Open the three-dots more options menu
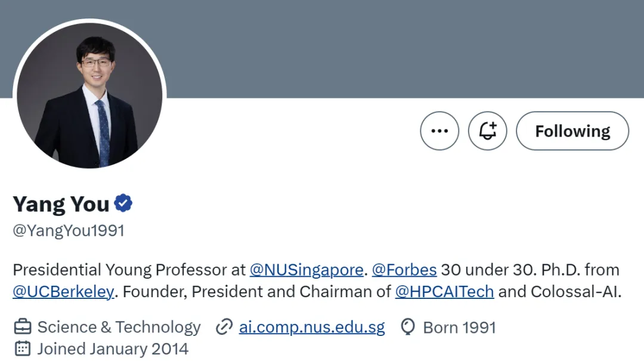644x361 pixels. coord(439,131)
